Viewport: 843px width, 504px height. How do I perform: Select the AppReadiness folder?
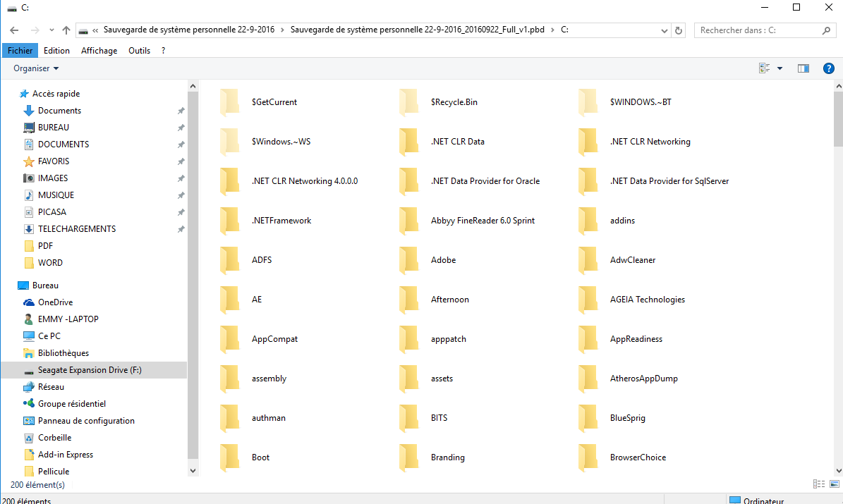[636, 339]
